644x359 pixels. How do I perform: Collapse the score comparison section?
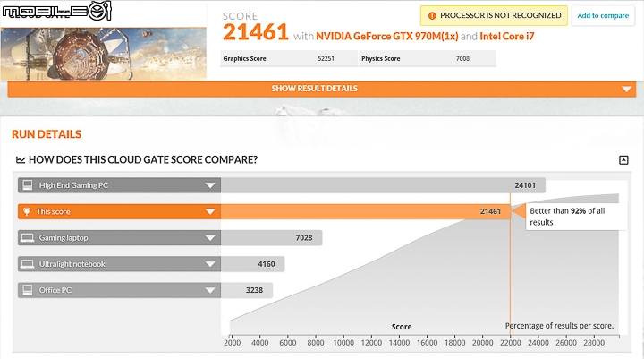coord(623,160)
